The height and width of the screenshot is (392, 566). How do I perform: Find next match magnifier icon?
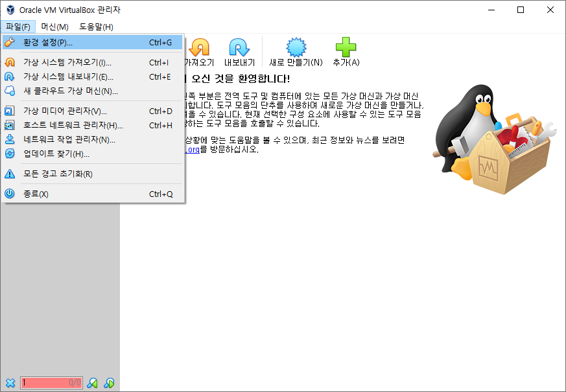tap(109, 383)
